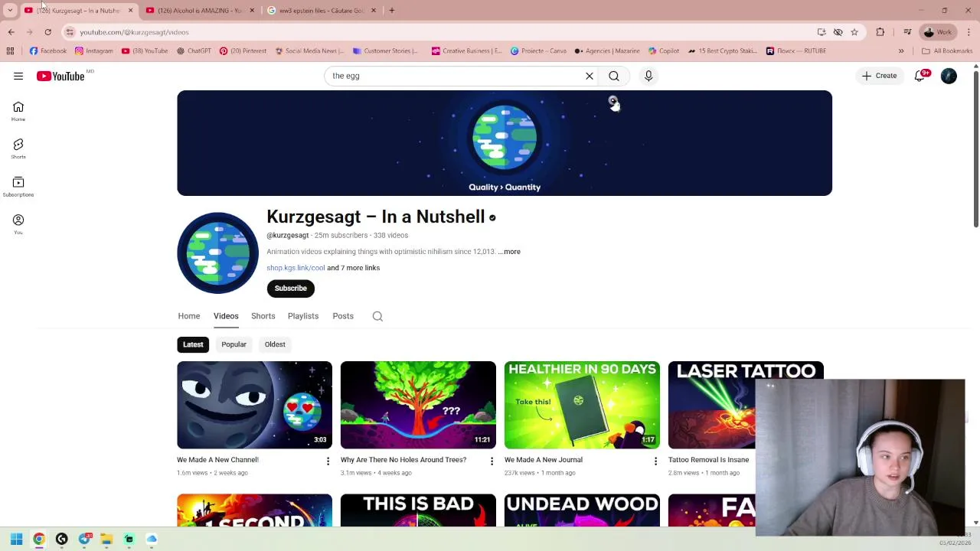Open 'We Made A New Journal' thumbnail
Screen dimensions: 980x551
582,405
